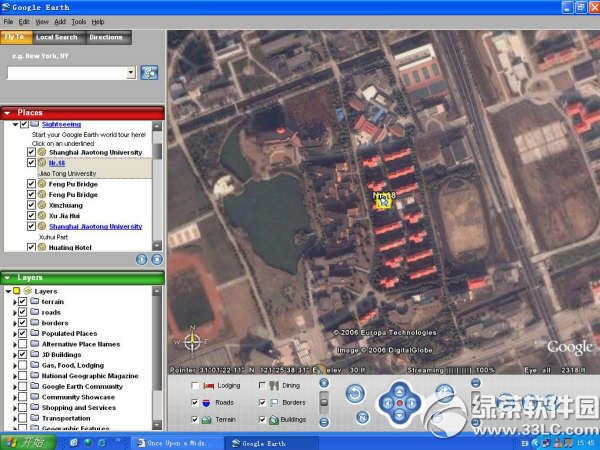Screen dimensions: 600x450
Task: Open the Fly To search history dropdown
Action: (x=131, y=73)
